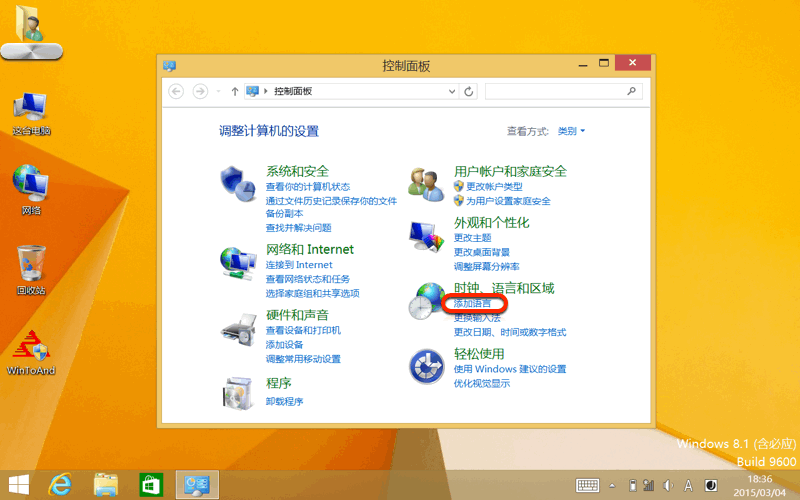This screenshot has height=500, width=800.
Task: Click the Windows Start button
Action: (18, 484)
